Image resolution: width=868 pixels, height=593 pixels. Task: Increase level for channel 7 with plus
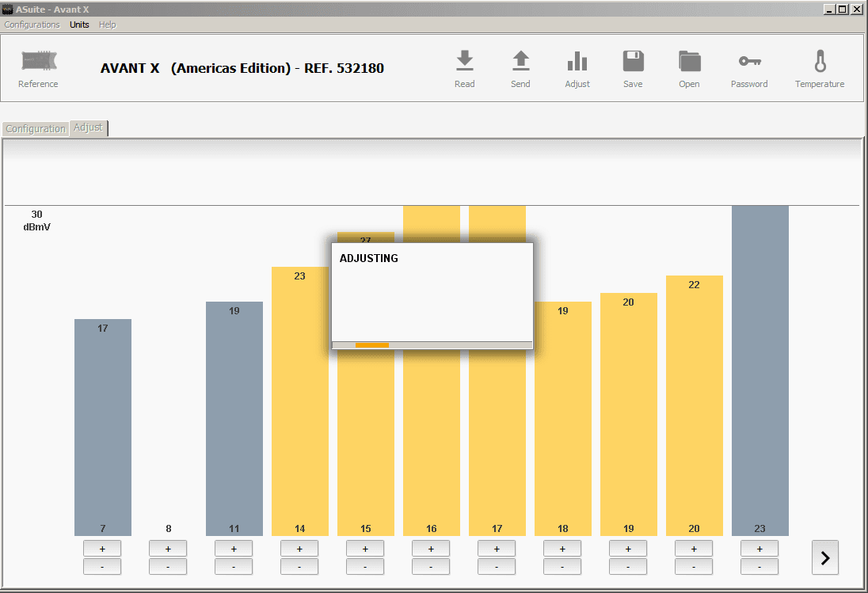pyautogui.click(x=103, y=549)
